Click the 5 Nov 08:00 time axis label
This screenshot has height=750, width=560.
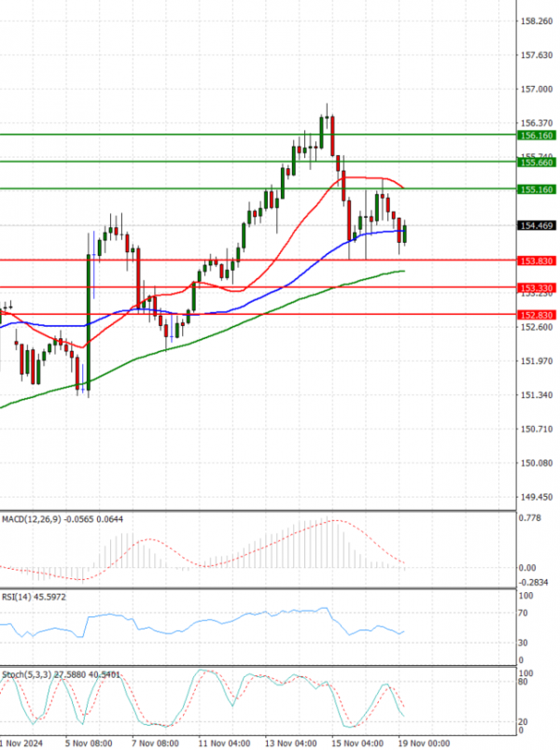[x=89, y=743]
